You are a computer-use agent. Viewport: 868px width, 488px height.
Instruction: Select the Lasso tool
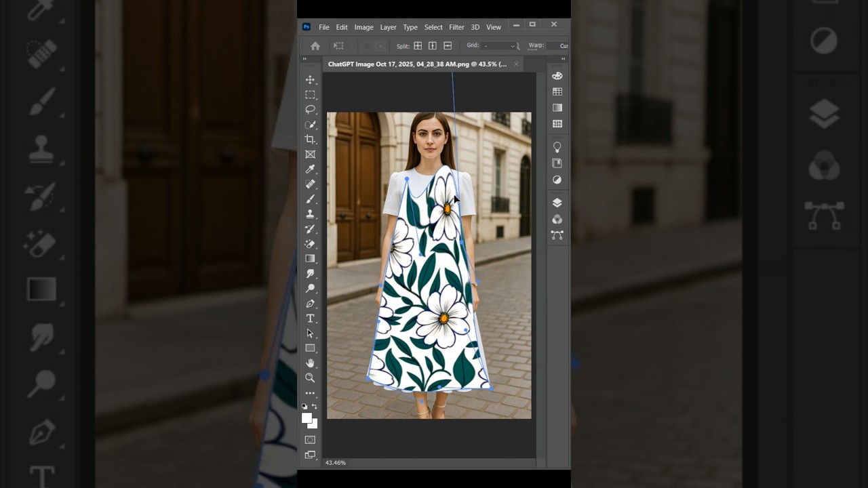[x=310, y=110]
